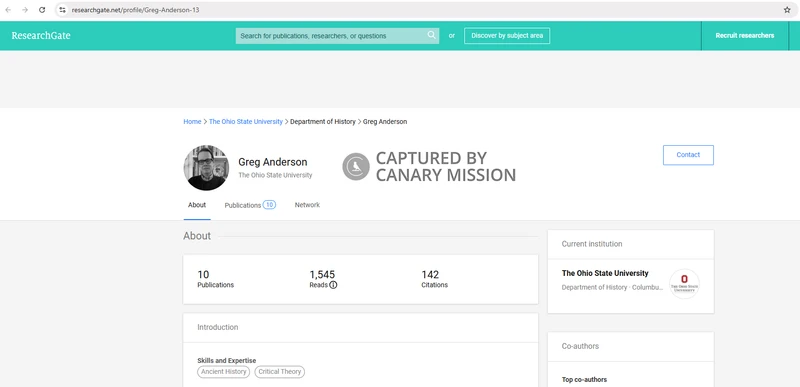Open the ResearchGate logo homepage

[x=41, y=36]
